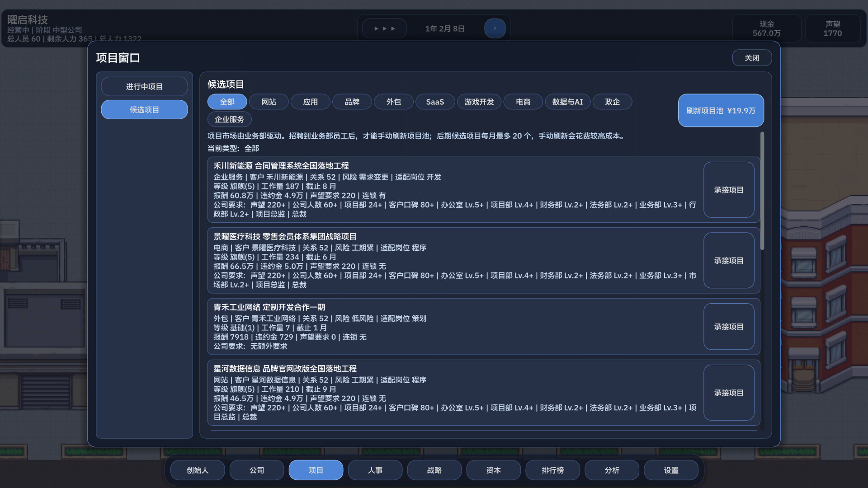Accept the 星河数据信息 website project
Screen dimensions: 868x488
(728, 392)
